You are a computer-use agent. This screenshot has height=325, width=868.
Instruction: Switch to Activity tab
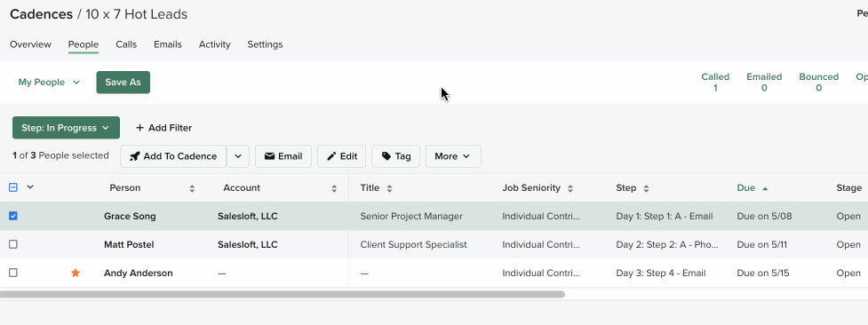[x=215, y=44]
